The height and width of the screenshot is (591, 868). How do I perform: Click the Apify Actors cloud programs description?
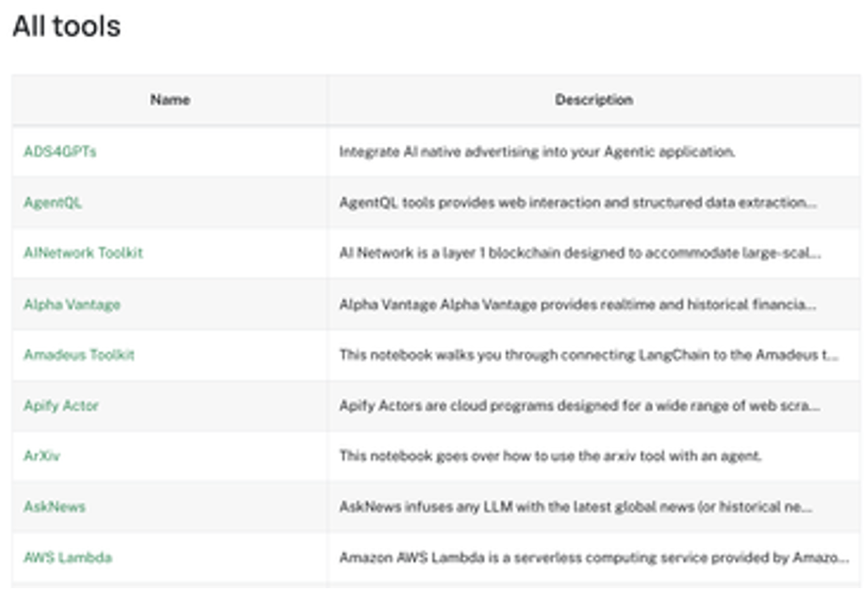click(579, 406)
